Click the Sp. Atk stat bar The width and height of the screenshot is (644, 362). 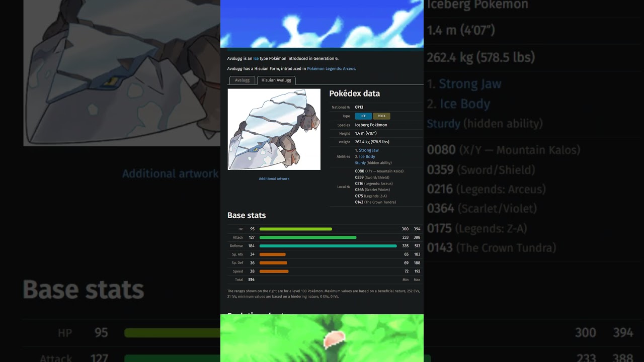[x=273, y=254]
